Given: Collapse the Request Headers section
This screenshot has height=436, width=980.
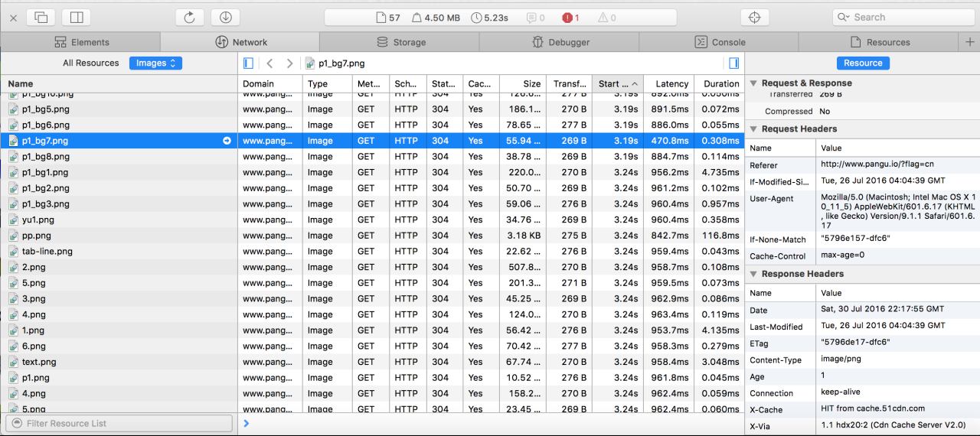Looking at the screenshot, I should point(753,129).
